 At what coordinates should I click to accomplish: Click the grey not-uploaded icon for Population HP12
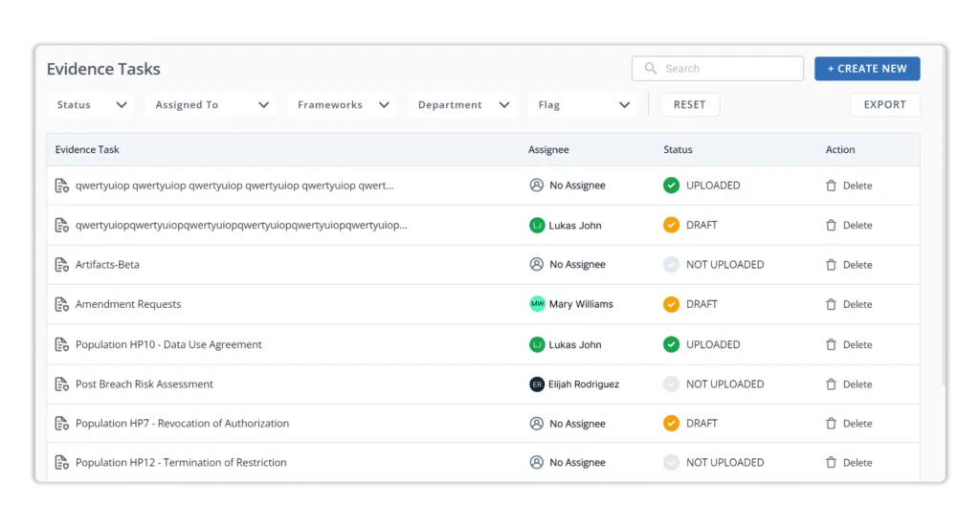coord(671,463)
